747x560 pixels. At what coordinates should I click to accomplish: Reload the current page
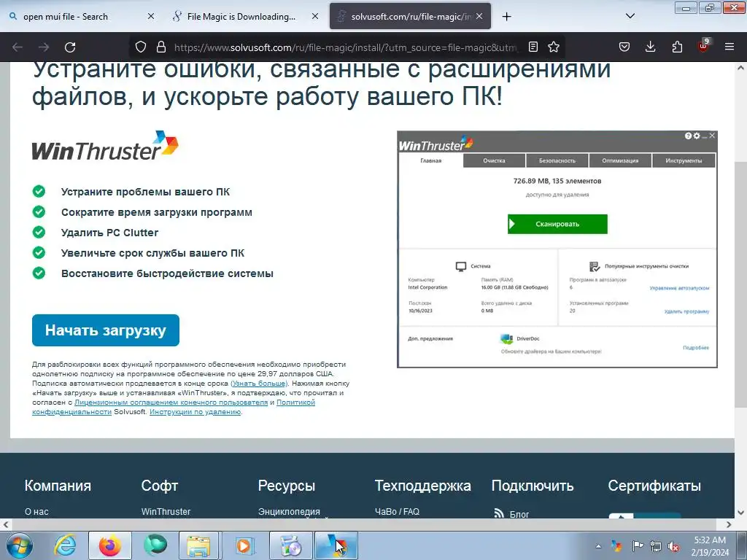[70, 47]
